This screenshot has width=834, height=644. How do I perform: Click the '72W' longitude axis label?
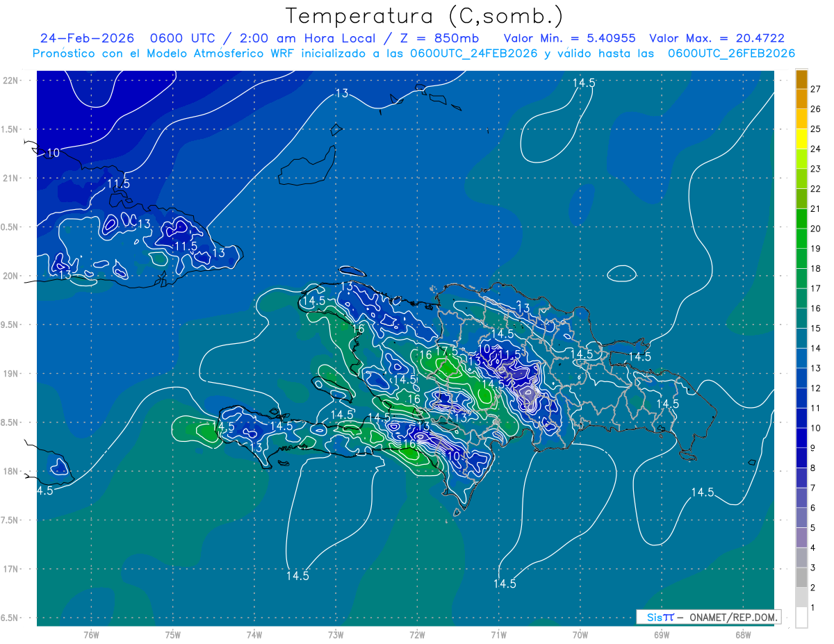pos(417,635)
